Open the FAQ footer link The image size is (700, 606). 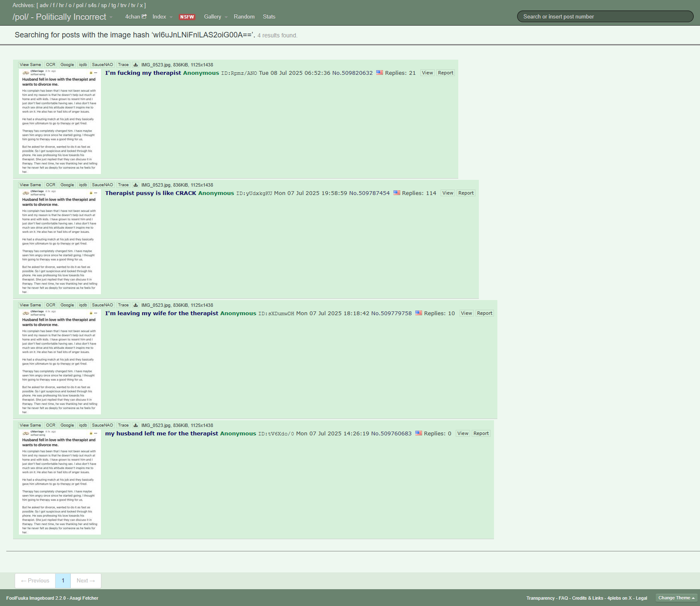[563, 598]
